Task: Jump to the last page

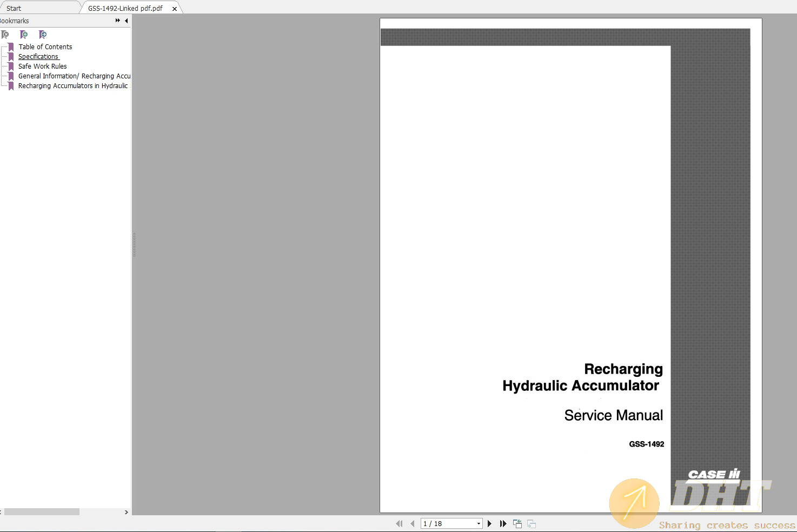Action: click(x=503, y=523)
